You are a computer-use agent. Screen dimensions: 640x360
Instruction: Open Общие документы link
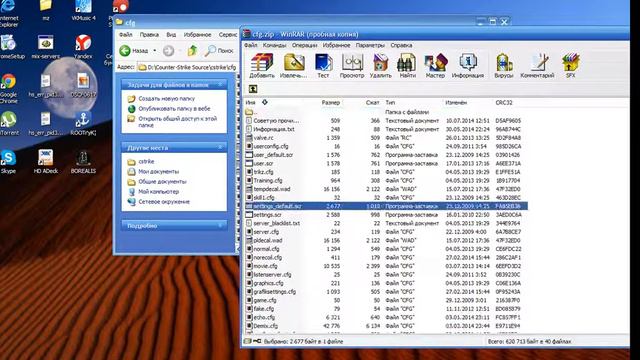tap(162, 181)
